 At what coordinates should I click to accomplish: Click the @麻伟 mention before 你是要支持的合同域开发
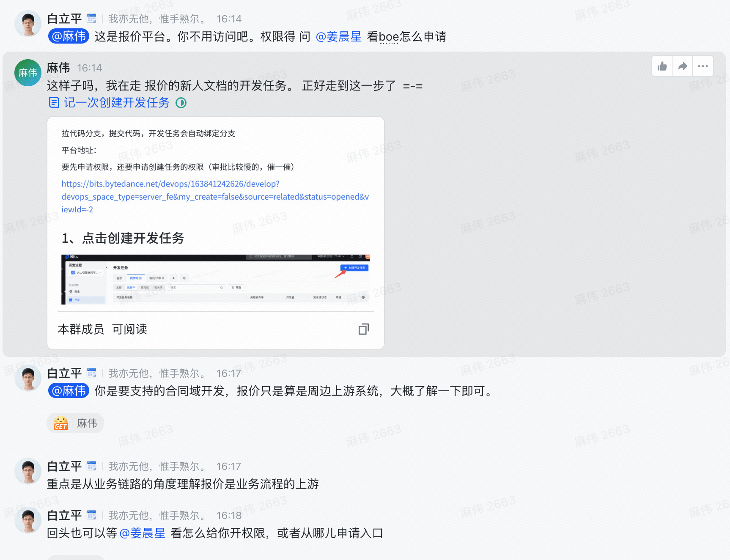point(69,391)
